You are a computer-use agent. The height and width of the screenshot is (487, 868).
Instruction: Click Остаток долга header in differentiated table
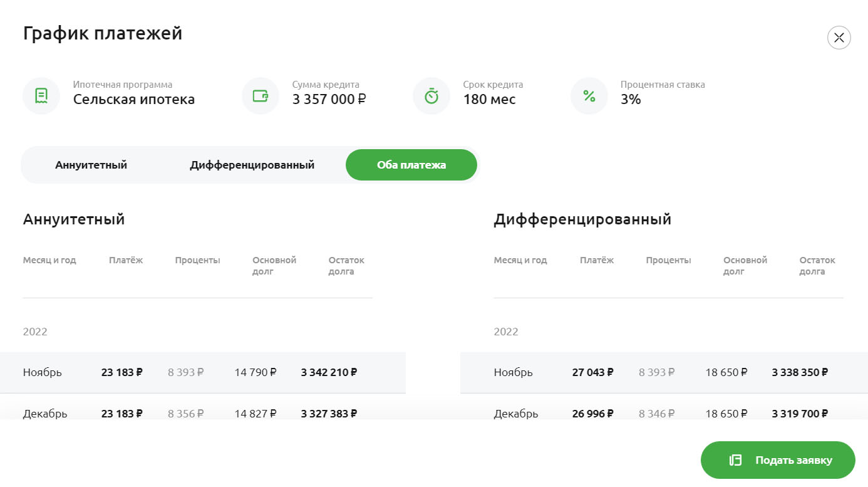tap(817, 266)
